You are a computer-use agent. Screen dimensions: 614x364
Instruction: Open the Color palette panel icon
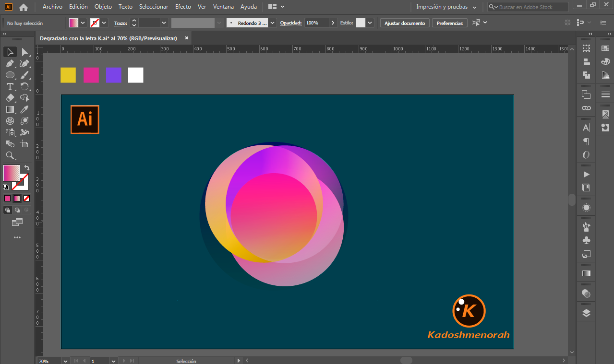click(605, 61)
